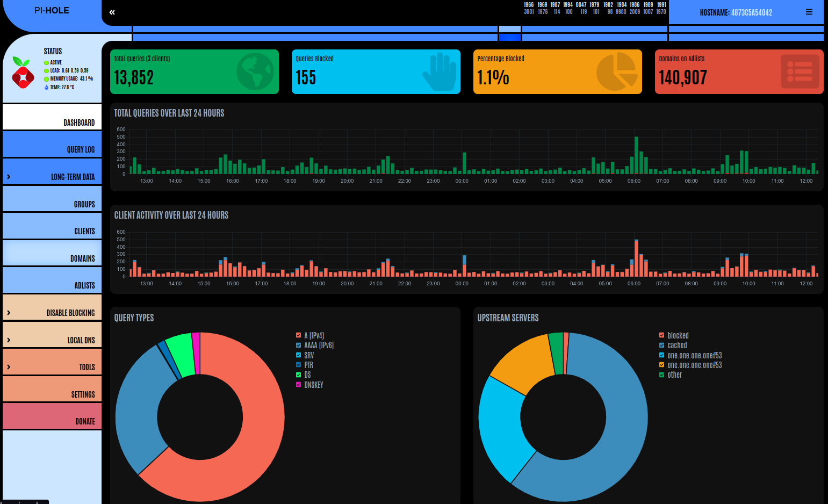Click the Upstream Servers heading
828x504 pixels.
[x=508, y=318]
